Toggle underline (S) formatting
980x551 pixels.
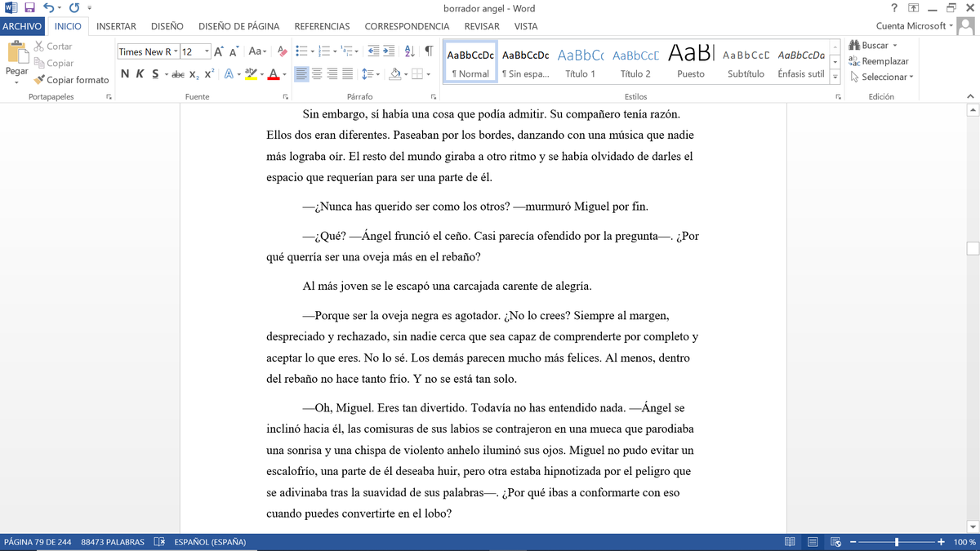(154, 73)
